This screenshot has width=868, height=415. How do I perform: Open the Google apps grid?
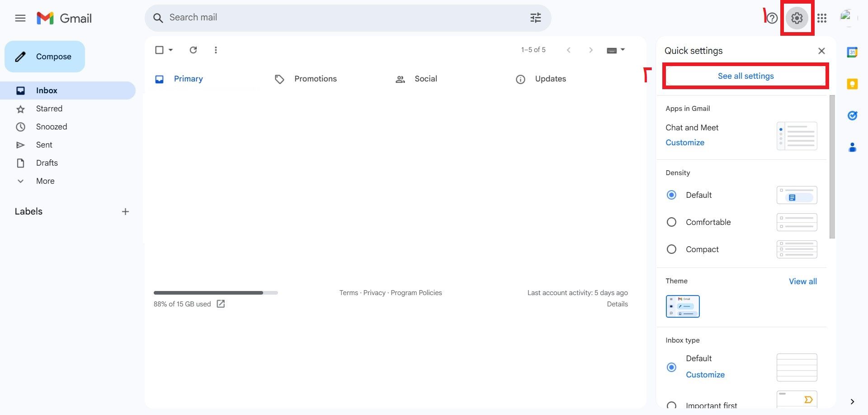click(822, 18)
